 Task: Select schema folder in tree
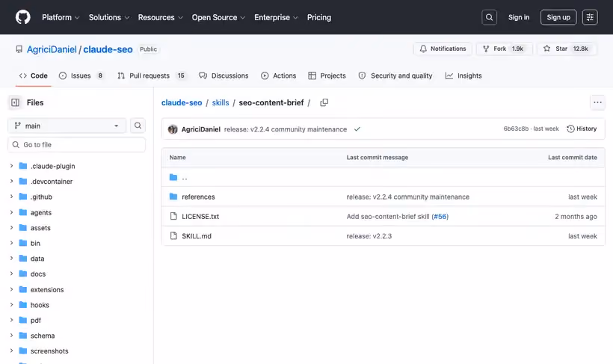click(x=42, y=336)
